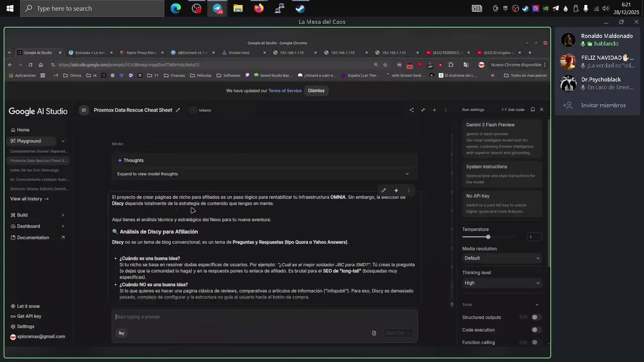Reset run settings with the refresh icon
The width and height of the screenshot is (644, 362).
533,110
